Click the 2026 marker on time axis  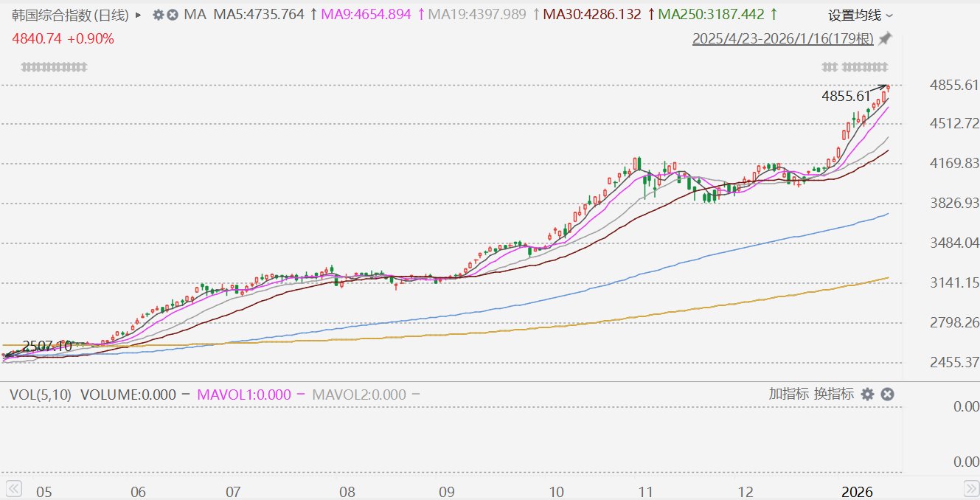click(858, 492)
